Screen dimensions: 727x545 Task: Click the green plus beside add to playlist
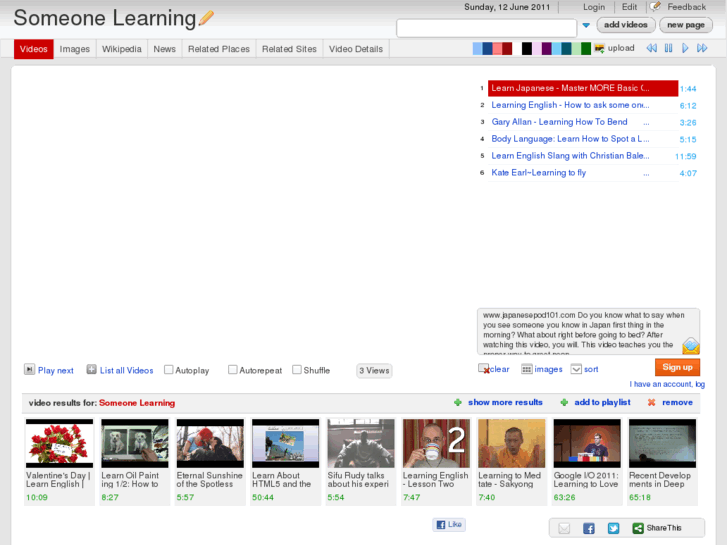[x=564, y=403]
